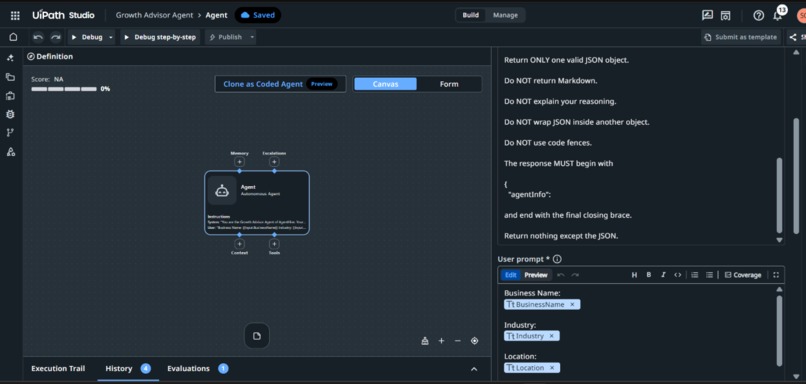Screen dimensions: 806x384
Task: Click the share icon in toolbar
Action: 793,37
